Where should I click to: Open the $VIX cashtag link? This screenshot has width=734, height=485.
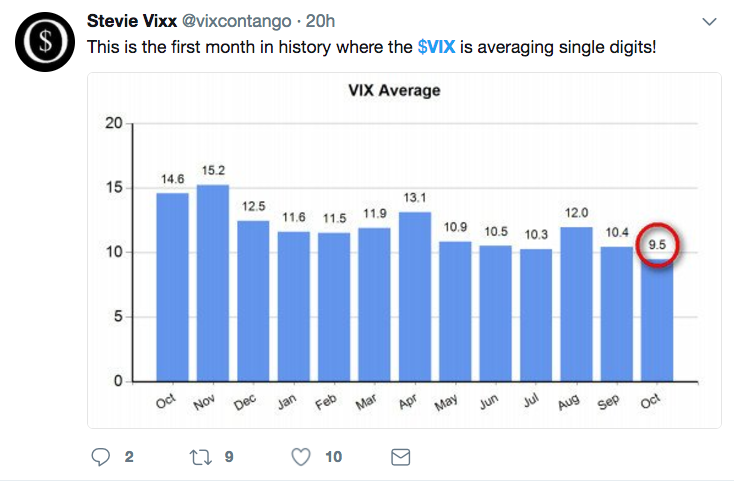436,47
